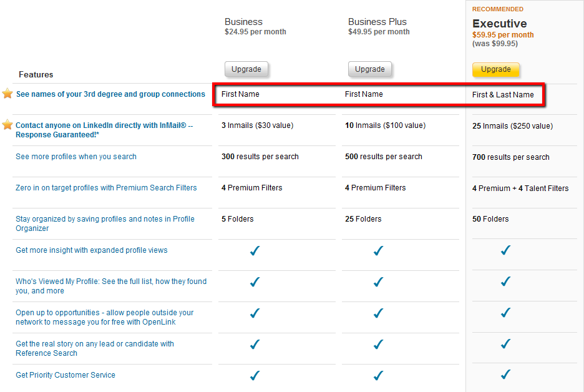Click '25 Folders' cell

(363, 219)
